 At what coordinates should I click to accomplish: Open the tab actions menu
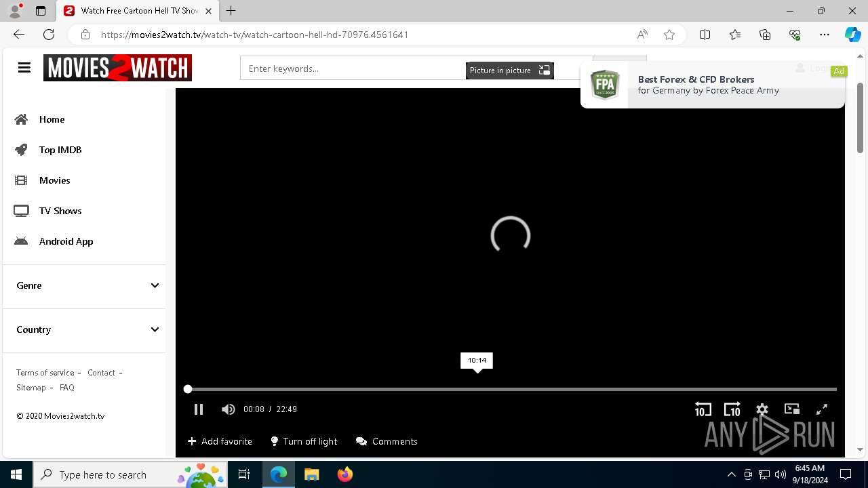click(x=41, y=11)
